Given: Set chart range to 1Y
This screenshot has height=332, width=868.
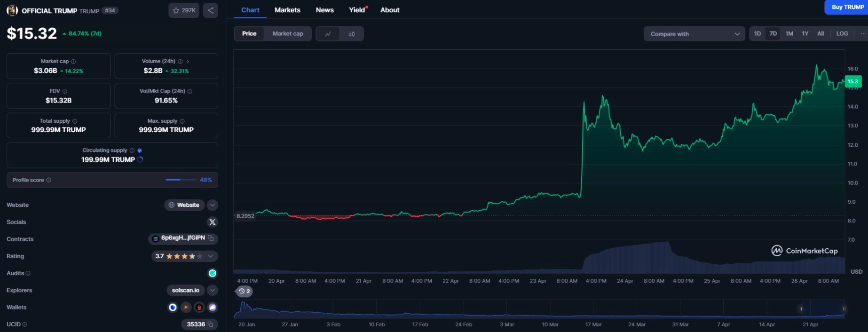Looking at the screenshot, I should 805,34.
